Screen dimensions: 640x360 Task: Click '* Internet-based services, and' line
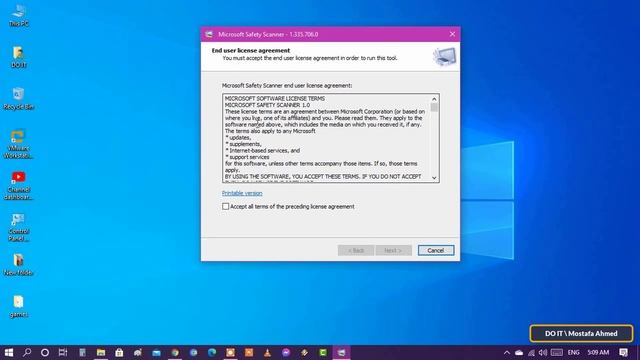click(263, 151)
